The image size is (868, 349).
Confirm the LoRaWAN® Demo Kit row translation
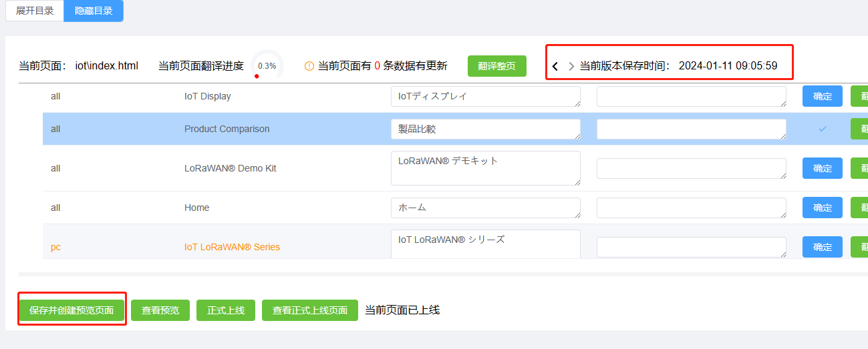[823, 168]
